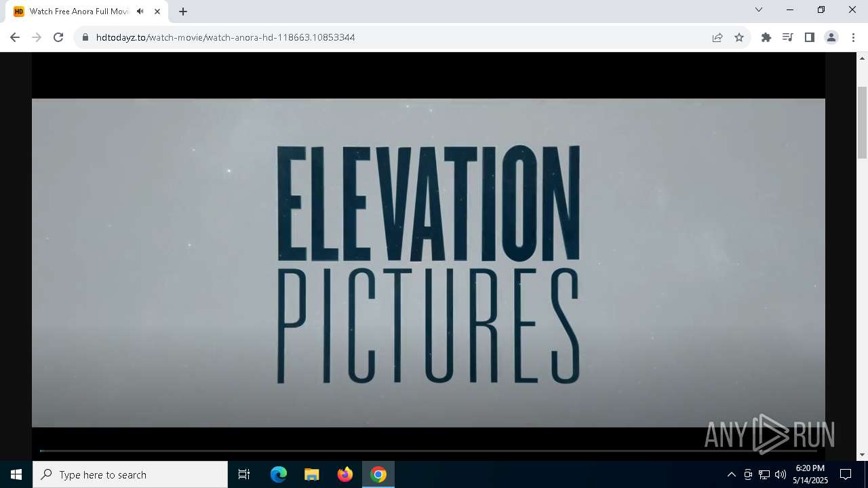Reload the current page

(58, 37)
